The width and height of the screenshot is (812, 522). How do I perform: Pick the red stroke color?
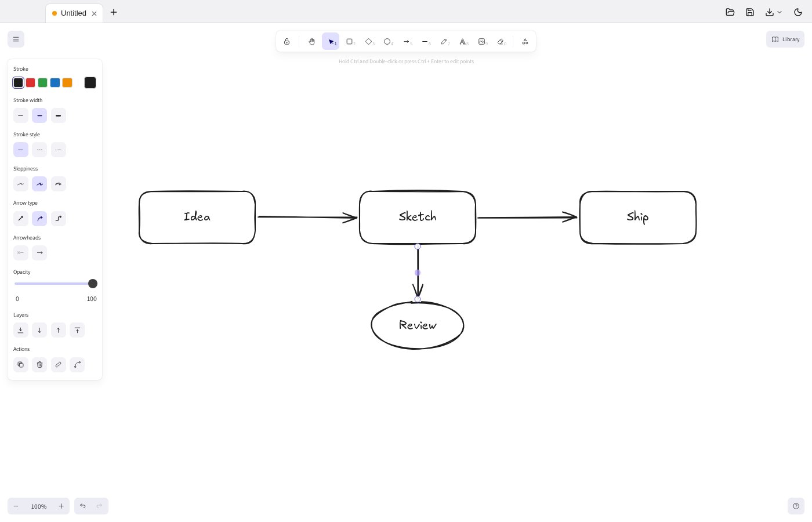click(x=31, y=83)
